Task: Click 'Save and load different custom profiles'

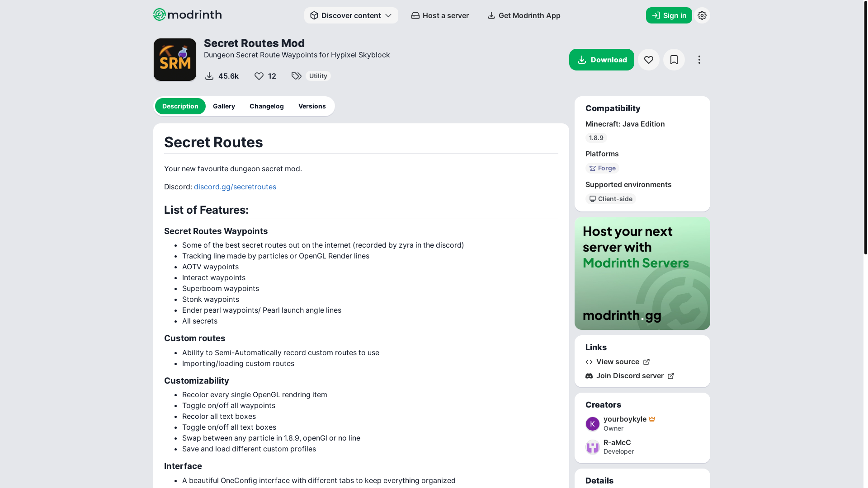Action: click(x=249, y=449)
